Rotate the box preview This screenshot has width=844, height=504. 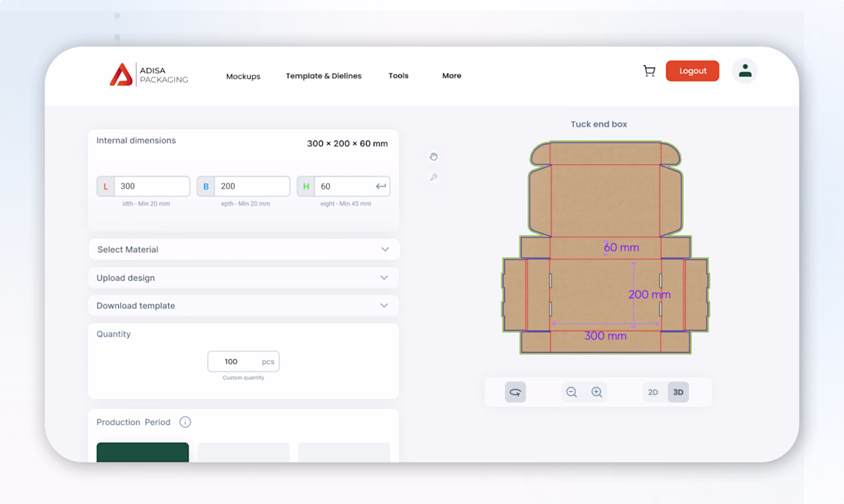coord(515,392)
